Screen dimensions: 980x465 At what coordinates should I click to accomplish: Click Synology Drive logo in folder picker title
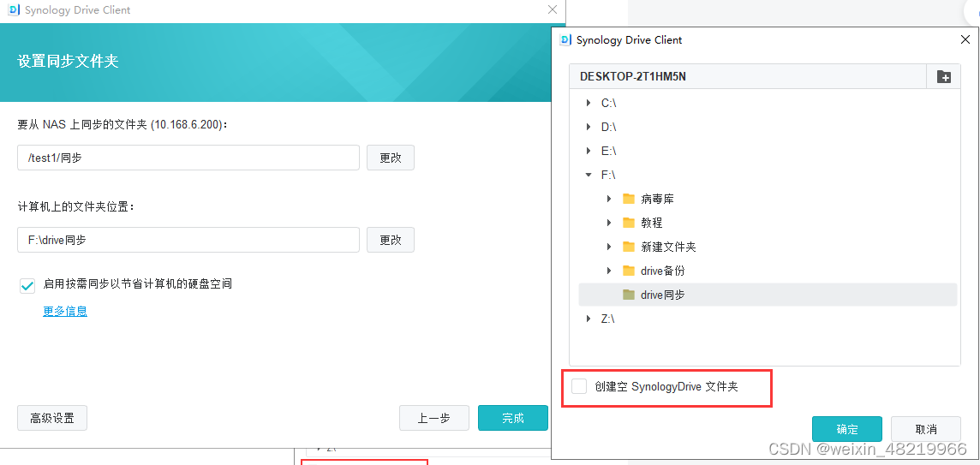coord(565,40)
